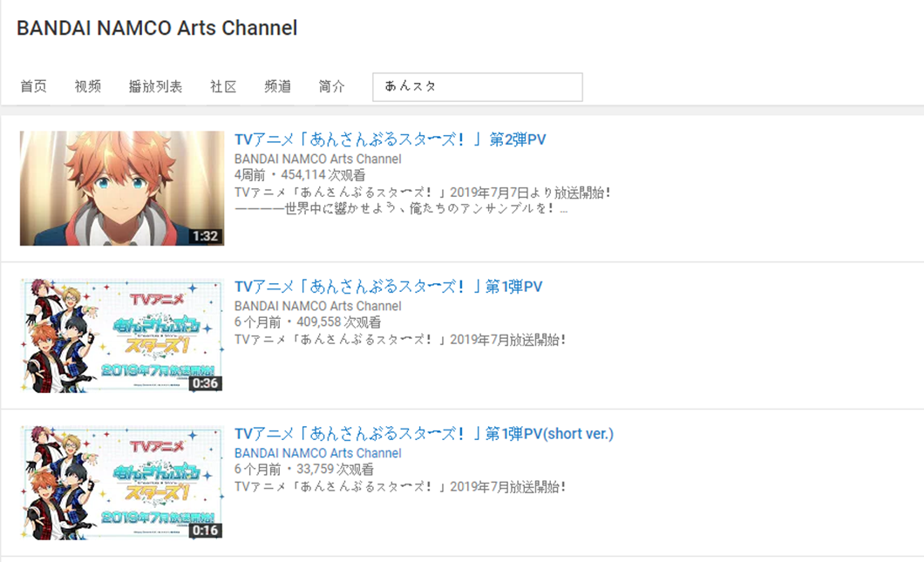Click the 第1弾PV video title link ending in PV
The height and width of the screenshot is (562, 924).
388,287
